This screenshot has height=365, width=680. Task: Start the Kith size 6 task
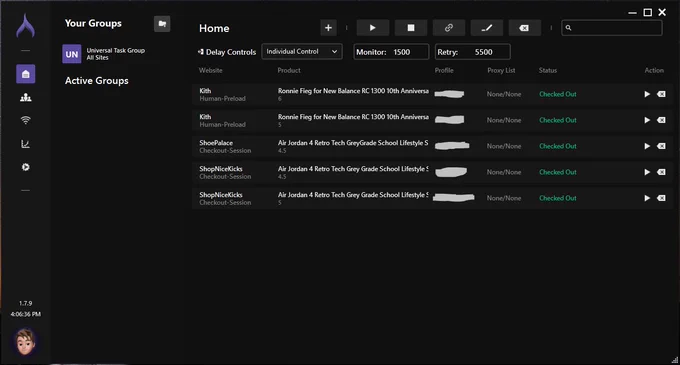647,94
